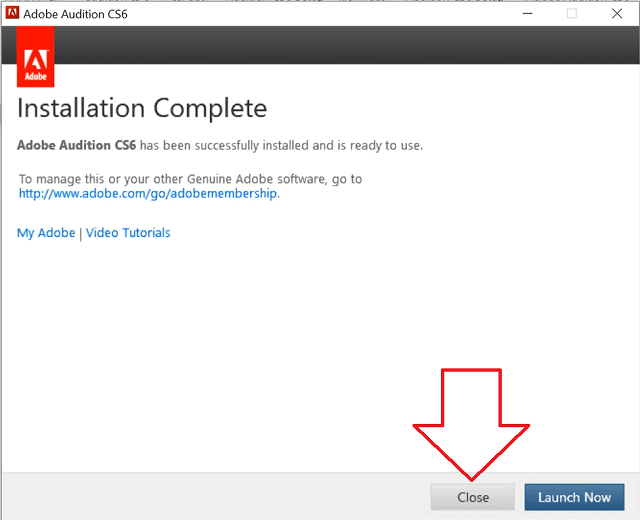Click the red Adobe logo
640x520 pixels.
point(36,57)
